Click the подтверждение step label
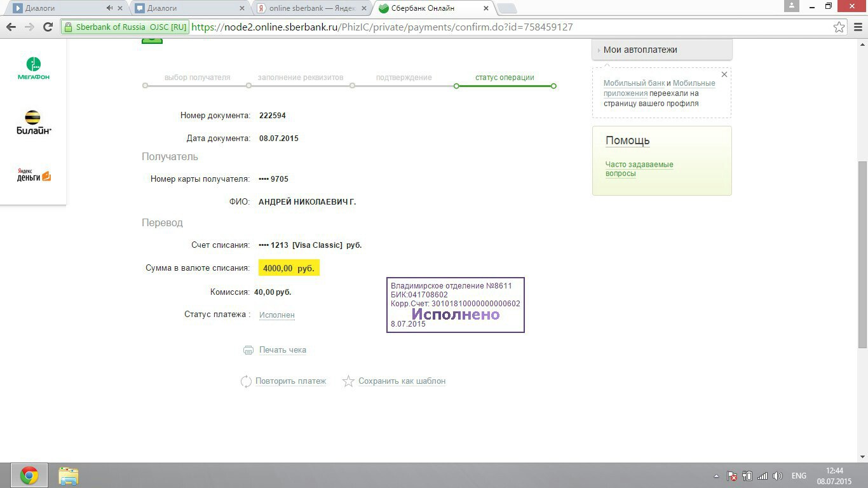The width and height of the screenshot is (868, 488). 404,78
